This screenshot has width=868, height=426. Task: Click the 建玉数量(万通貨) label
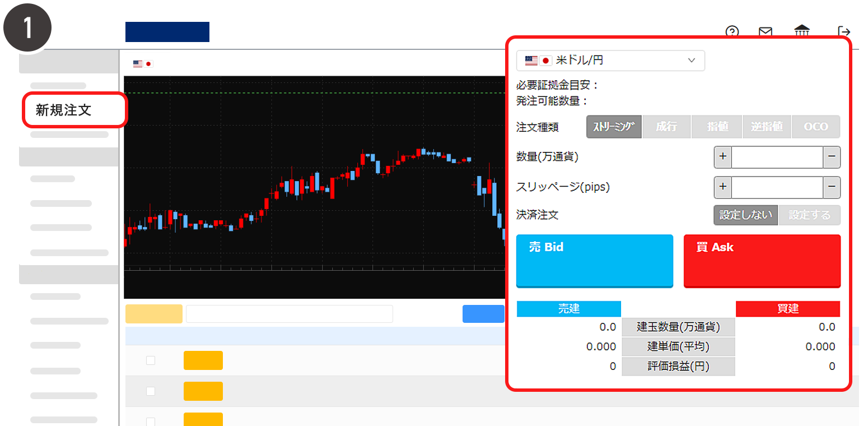click(678, 327)
